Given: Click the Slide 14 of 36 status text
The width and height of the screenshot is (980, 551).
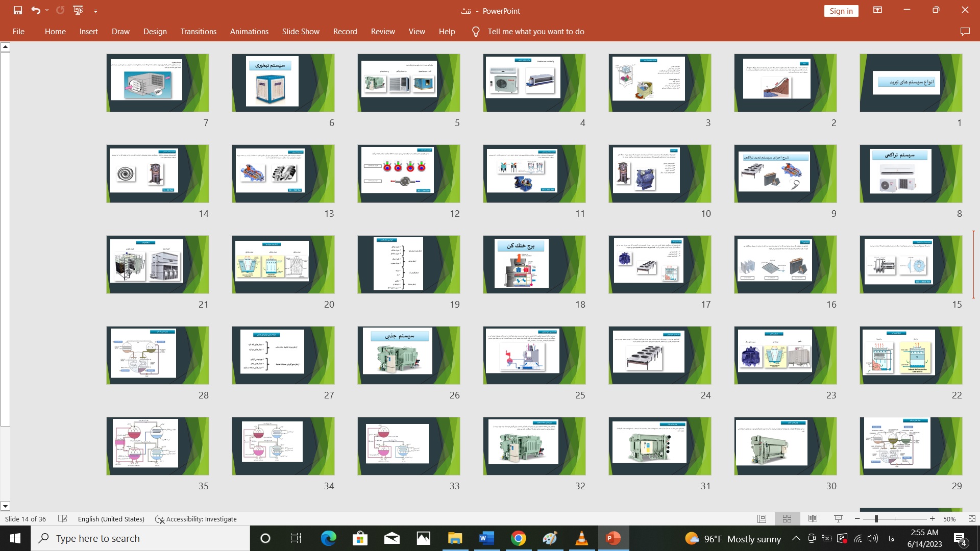Looking at the screenshot, I should (26, 519).
